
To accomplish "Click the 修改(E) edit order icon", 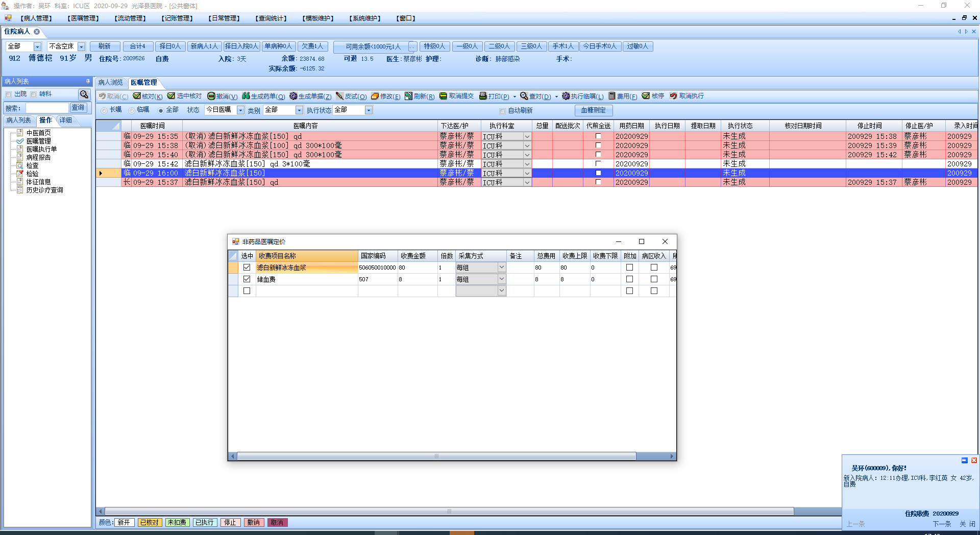I will (x=375, y=96).
